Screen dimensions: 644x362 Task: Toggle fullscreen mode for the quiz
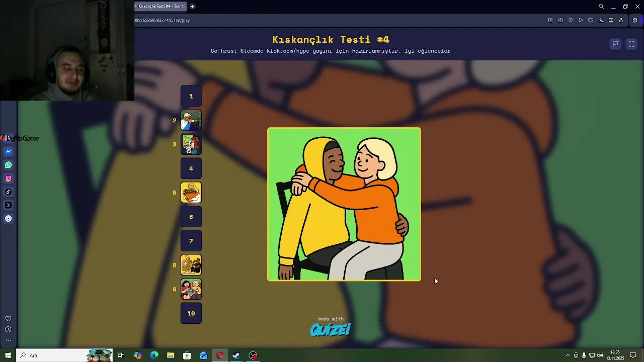coord(632,44)
